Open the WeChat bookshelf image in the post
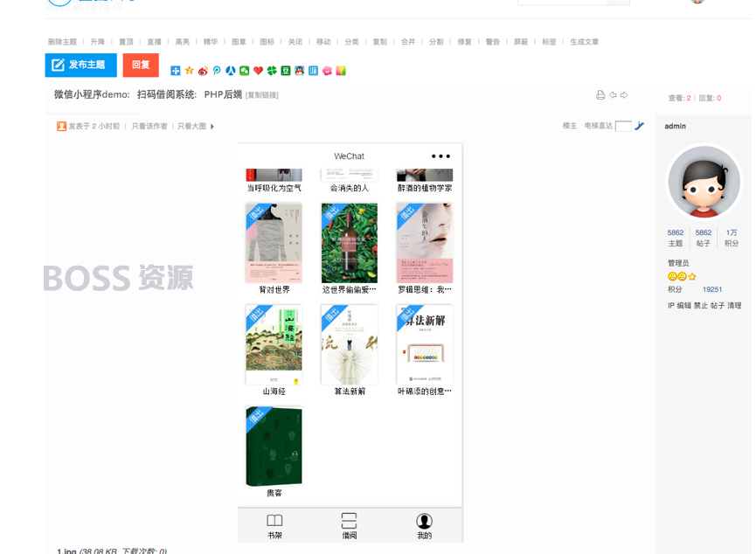 pyautogui.click(x=350, y=343)
